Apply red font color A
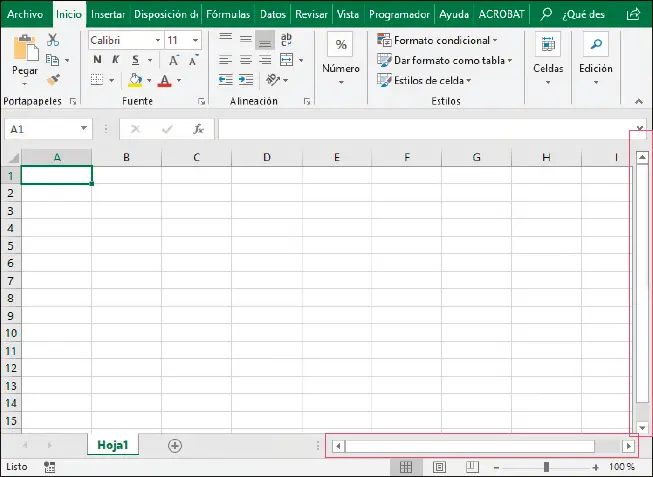Screen dimensions: 653x477 coord(165,80)
